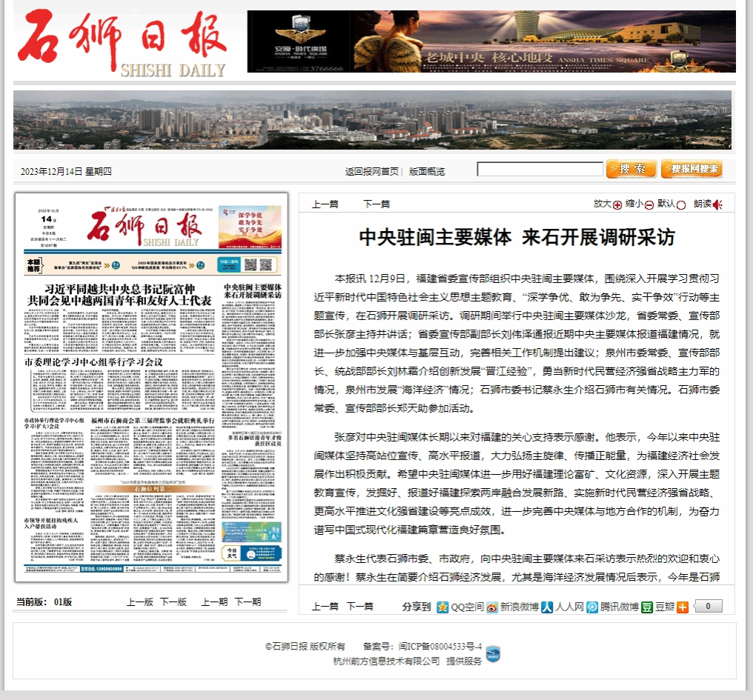753x700 pixels.
Task: Go to 返回报网首页 link
Action: pos(371,171)
